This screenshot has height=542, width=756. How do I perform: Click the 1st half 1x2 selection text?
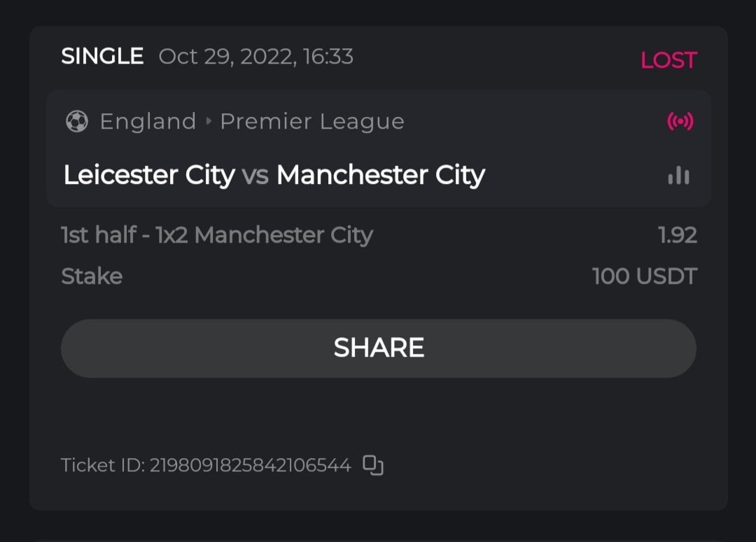point(217,235)
